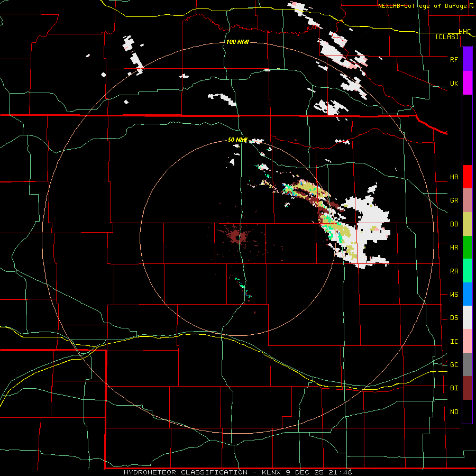476x476 pixels.
Task: Click the magenta UK legend swatch
Action: (x=467, y=83)
